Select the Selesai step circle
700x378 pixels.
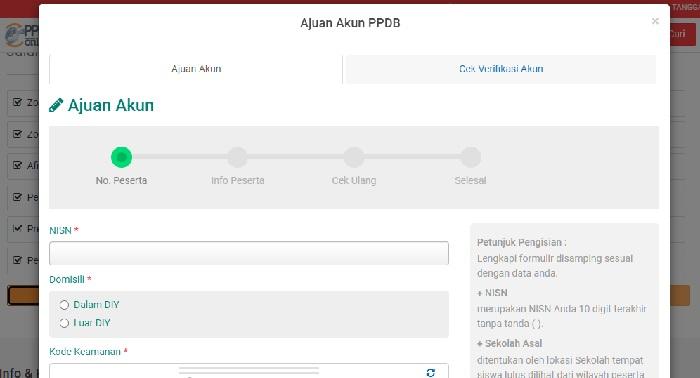[x=471, y=157]
